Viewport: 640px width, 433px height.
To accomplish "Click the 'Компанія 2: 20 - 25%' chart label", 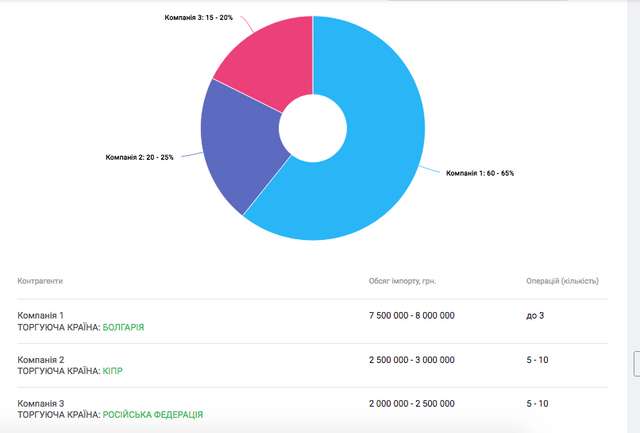I will 140,157.
